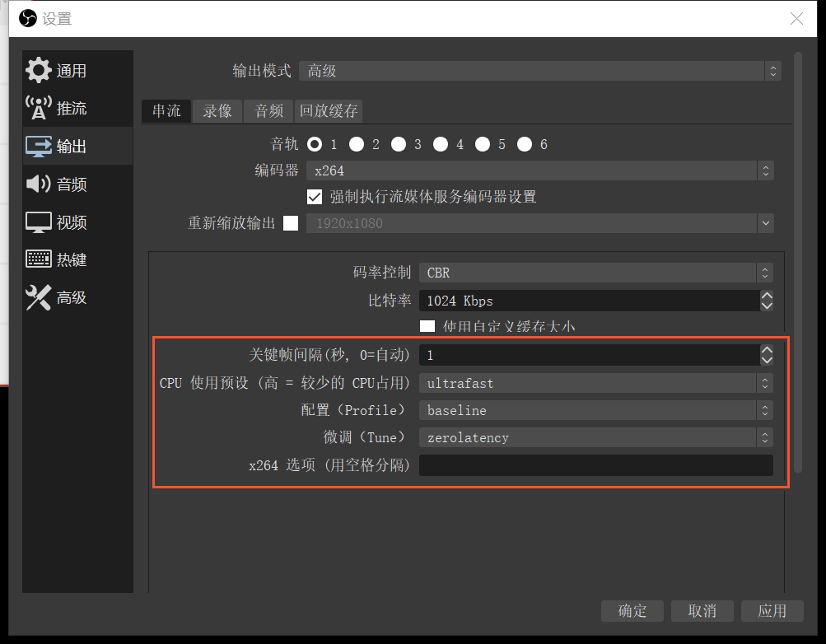Click the 高级 (Advanced) tools icon
This screenshot has height=644, width=826.
(39, 297)
